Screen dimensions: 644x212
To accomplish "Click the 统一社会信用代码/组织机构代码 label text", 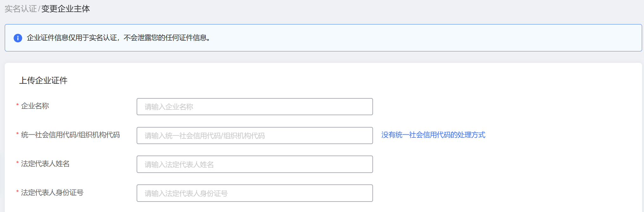I will coord(70,135).
